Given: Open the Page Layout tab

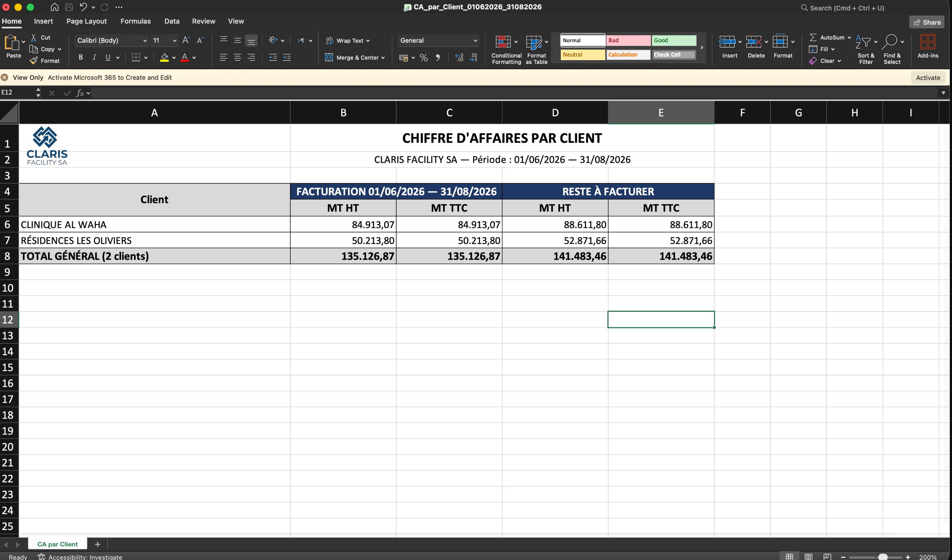Looking at the screenshot, I should pyautogui.click(x=86, y=21).
